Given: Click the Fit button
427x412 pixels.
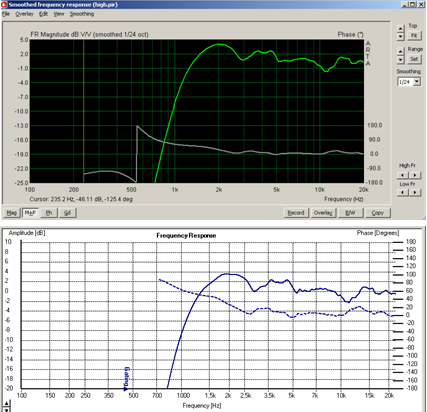Looking at the screenshot, I should coord(414,36).
